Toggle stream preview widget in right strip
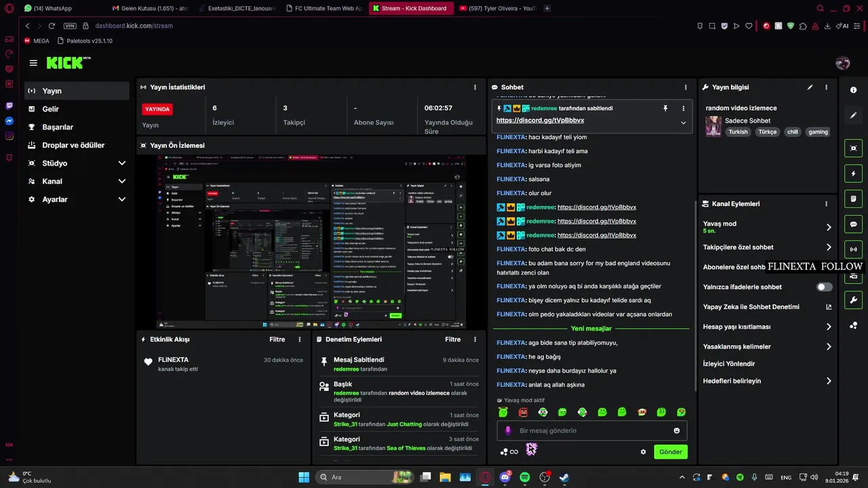The height and width of the screenshot is (488, 868). 853,148
